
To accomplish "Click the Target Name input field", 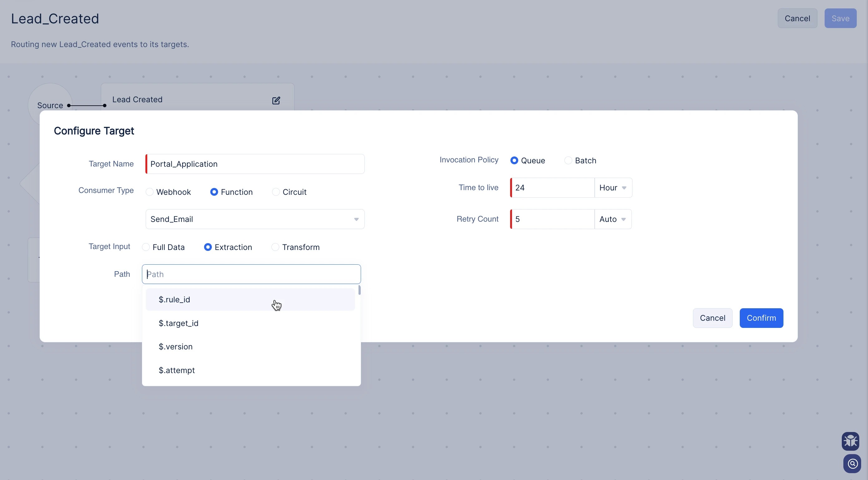I will point(256,164).
